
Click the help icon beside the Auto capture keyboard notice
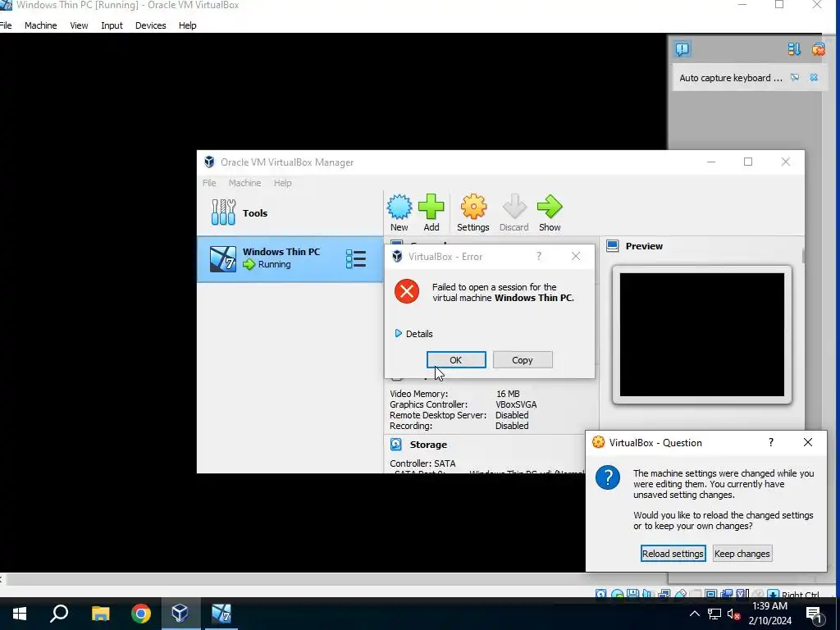coord(795,78)
